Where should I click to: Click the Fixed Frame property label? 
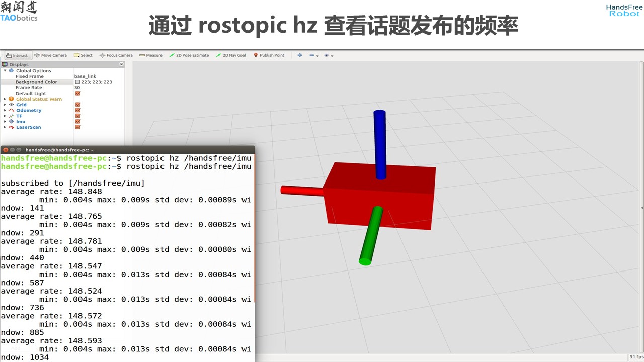coord(29,76)
